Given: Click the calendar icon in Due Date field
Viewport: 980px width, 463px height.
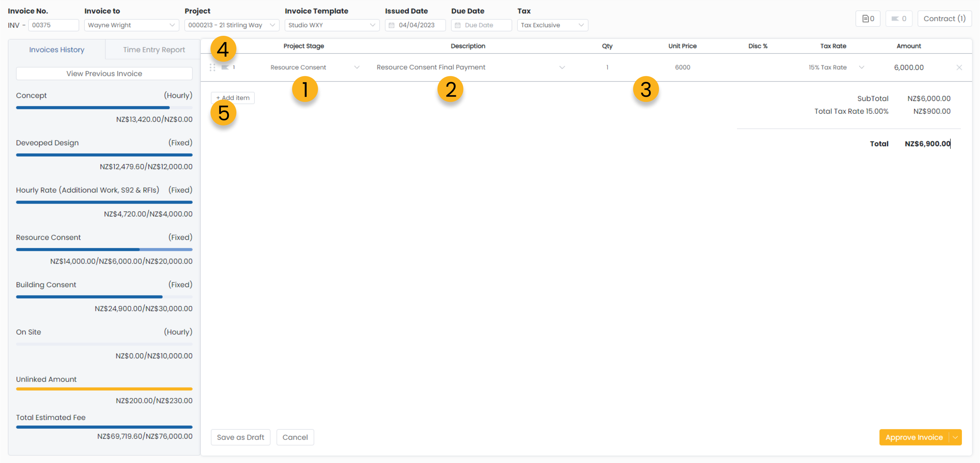Looking at the screenshot, I should tap(458, 25).
